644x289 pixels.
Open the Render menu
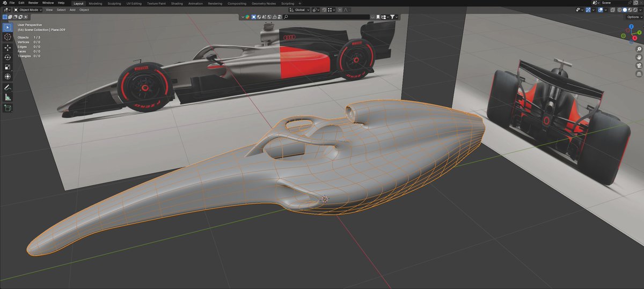(x=33, y=3)
